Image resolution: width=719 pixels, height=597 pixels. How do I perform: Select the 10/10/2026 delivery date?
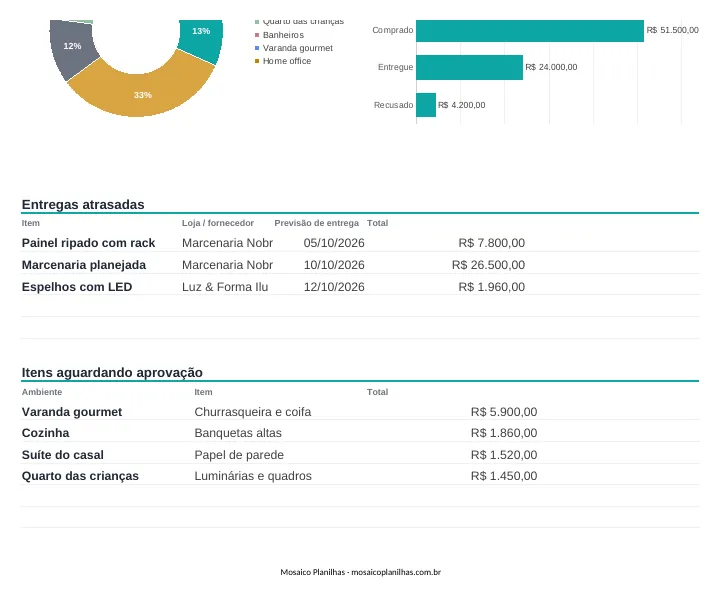[x=334, y=265]
